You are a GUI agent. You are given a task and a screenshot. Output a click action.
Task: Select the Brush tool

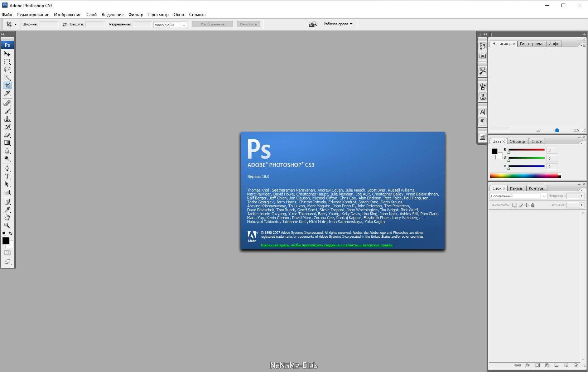click(x=7, y=111)
